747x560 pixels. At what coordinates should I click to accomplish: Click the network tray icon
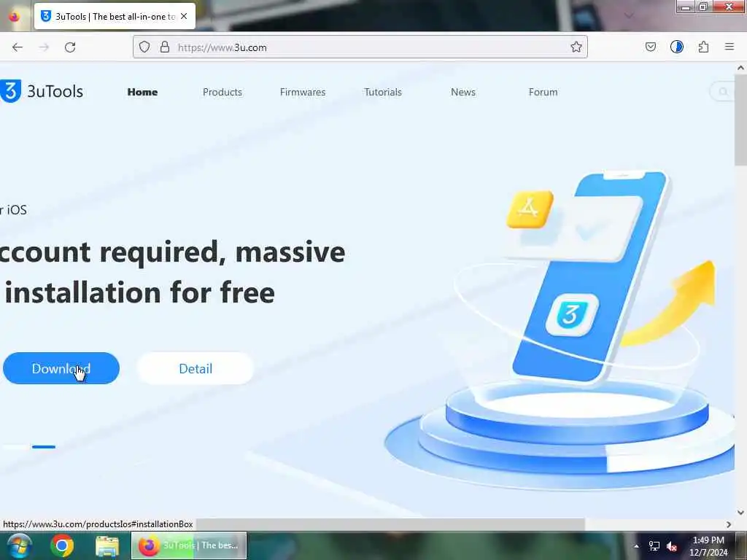(x=654, y=546)
